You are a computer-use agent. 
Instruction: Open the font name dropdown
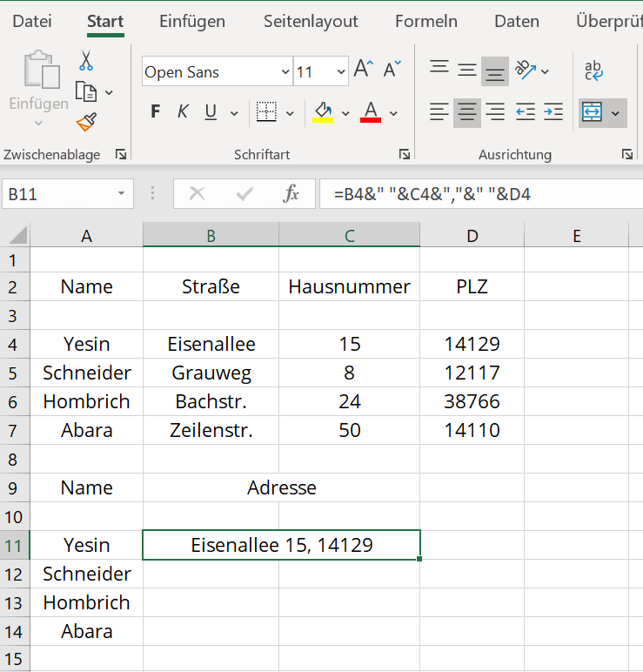pyautogui.click(x=285, y=71)
